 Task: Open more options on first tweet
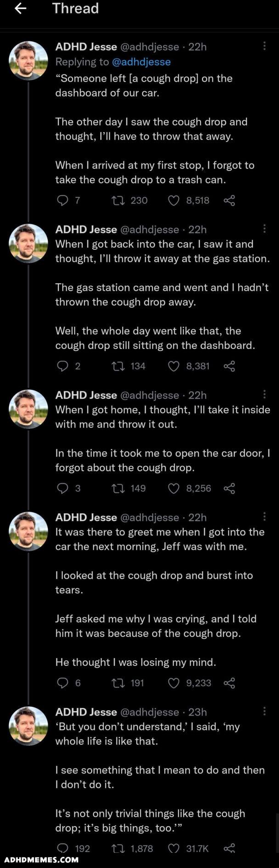pos(264,46)
